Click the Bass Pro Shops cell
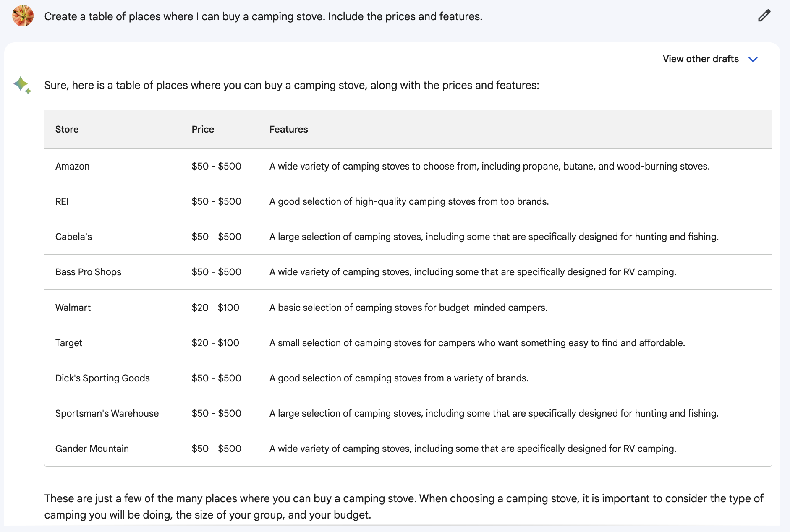The height and width of the screenshot is (532, 790). click(88, 272)
